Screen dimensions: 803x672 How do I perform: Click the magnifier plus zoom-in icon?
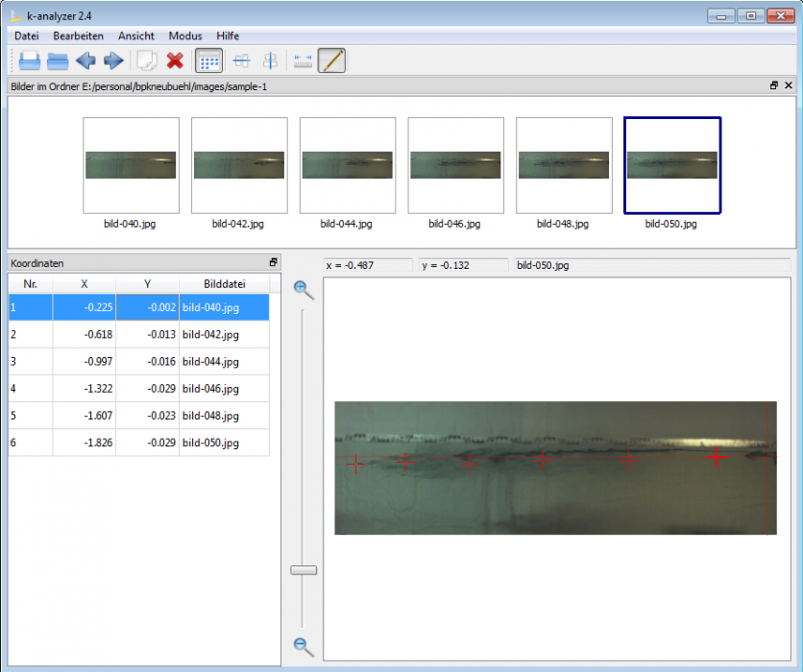pyautogui.click(x=304, y=289)
